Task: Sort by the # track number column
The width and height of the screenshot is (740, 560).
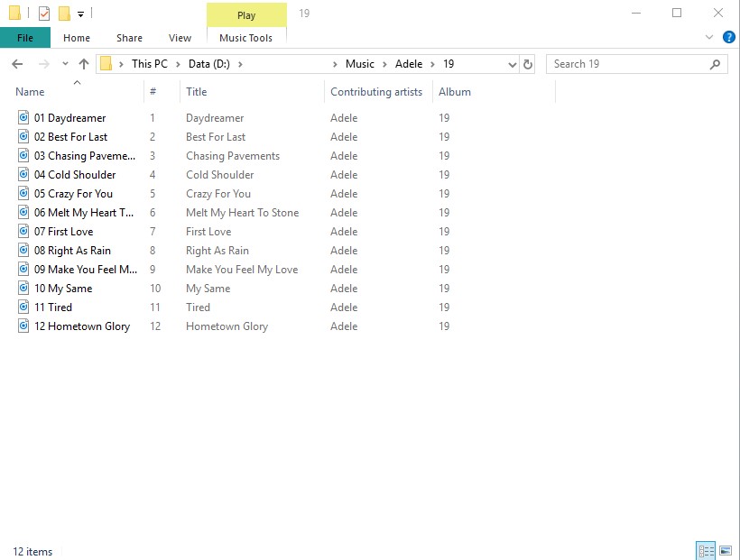Action: pyautogui.click(x=153, y=92)
